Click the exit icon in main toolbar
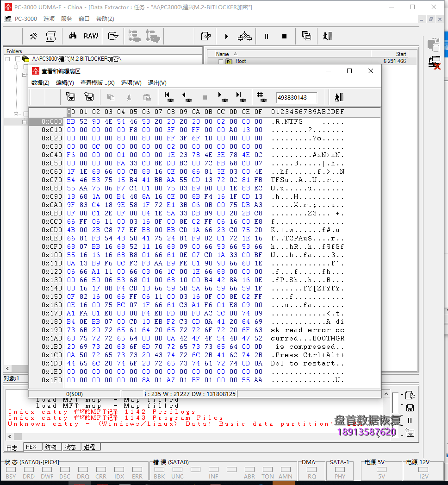The image size is (448, 485). tap(328, 36)
